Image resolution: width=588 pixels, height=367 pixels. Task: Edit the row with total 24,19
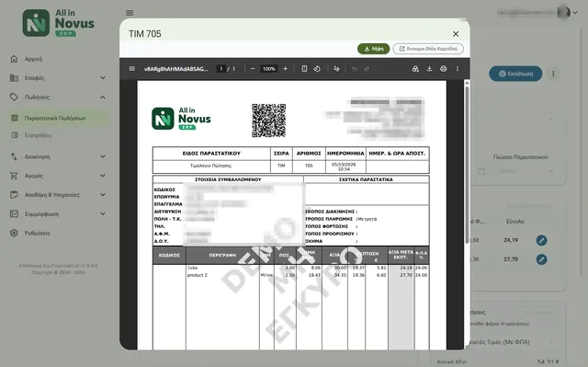(541, 240)
